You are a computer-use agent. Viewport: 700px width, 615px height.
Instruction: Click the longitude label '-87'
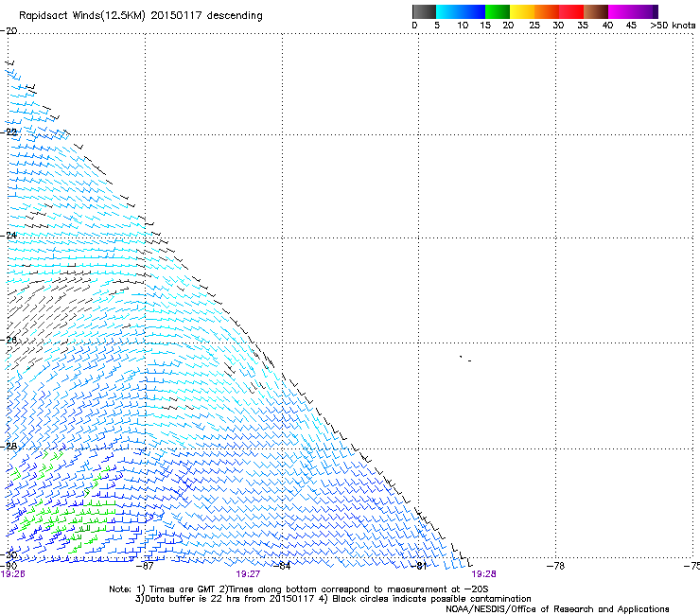tap(145, 566)
